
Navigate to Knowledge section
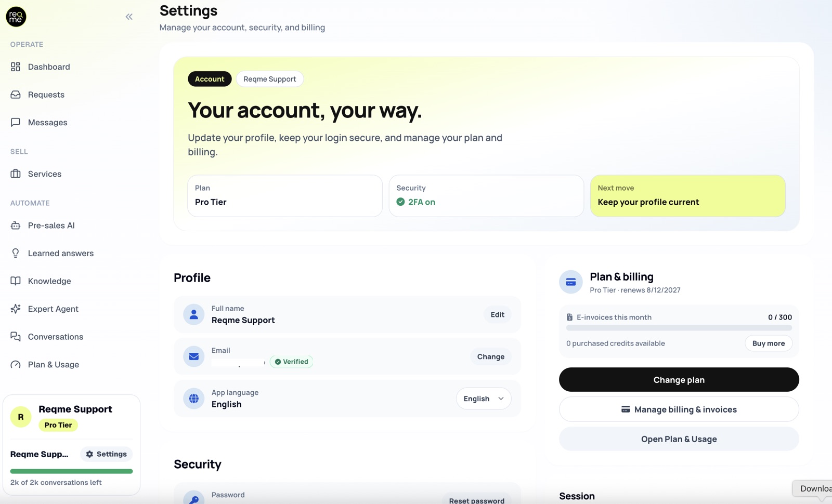point(49,281)
